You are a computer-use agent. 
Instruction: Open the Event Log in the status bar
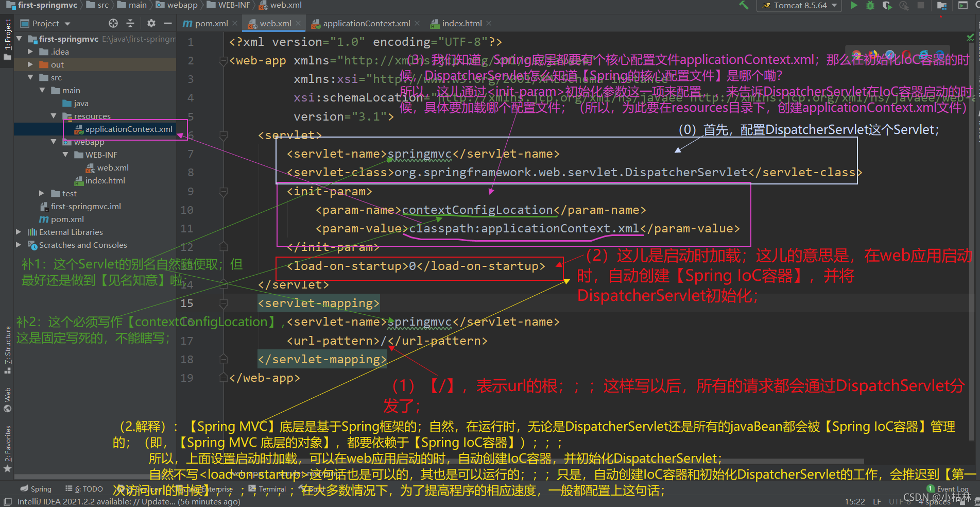click(948, 488)
